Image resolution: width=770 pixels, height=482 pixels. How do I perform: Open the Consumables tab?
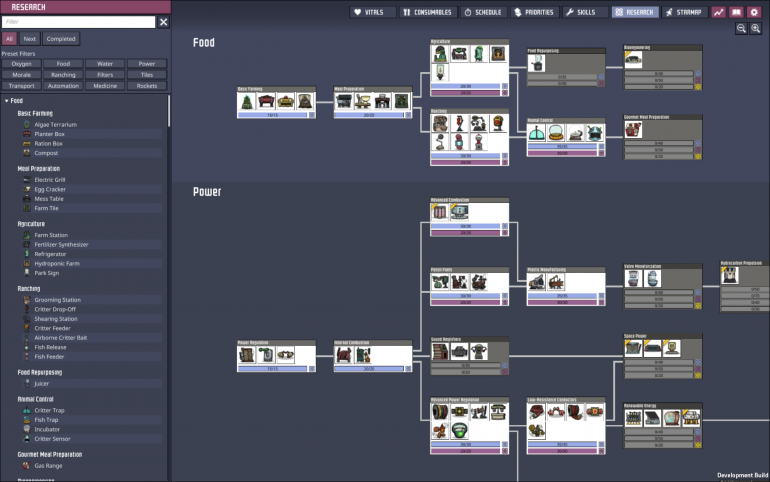(x=427, y=12)
